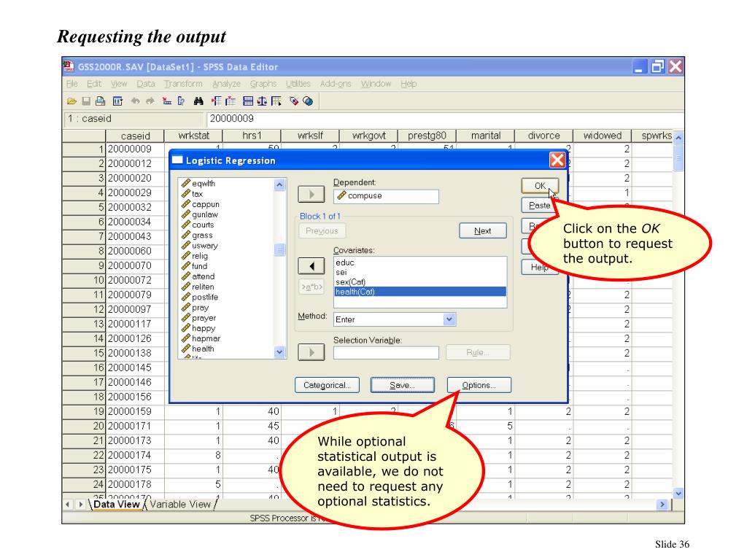
Task: Click the data grid horizontal scroll-right arrow
Action: click(662, 505)
